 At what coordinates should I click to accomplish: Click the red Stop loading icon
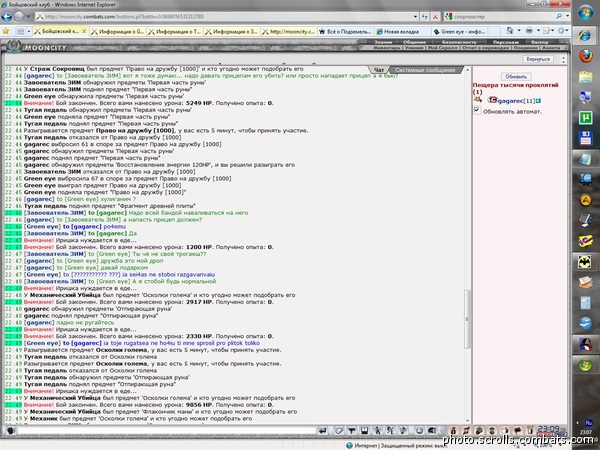[x=435, y=17]
